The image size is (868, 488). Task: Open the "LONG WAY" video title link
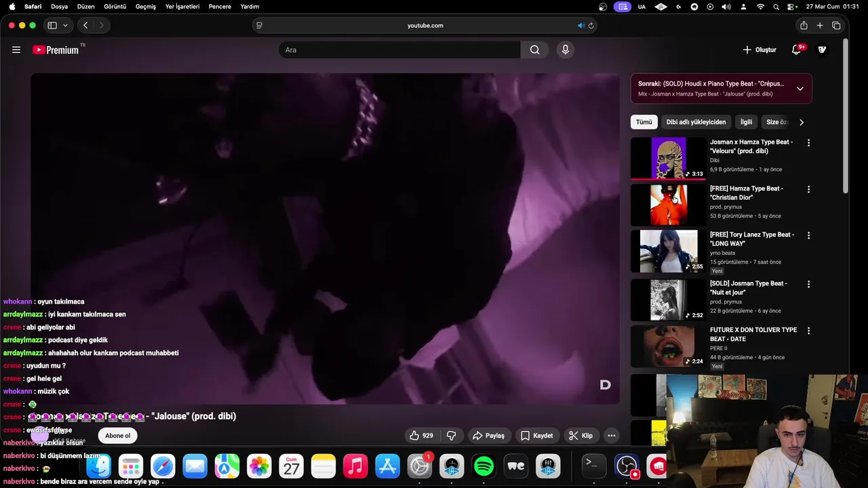(752, 239)
